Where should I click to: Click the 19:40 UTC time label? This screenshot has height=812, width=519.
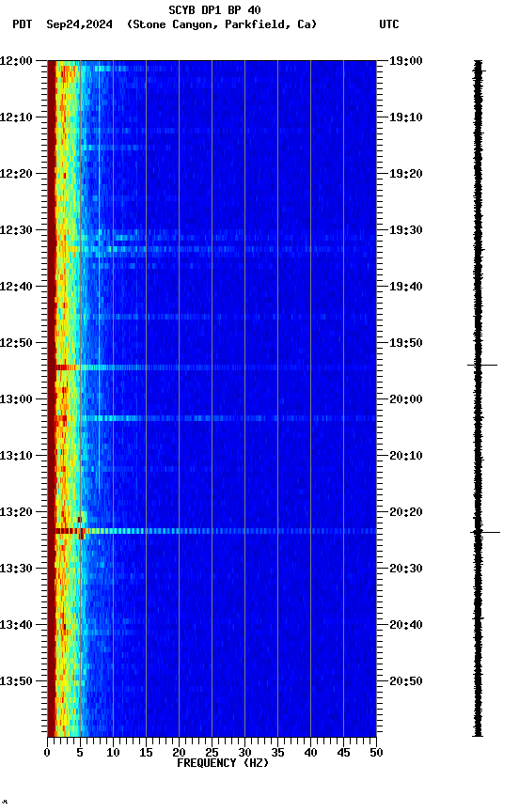(406, 287)
